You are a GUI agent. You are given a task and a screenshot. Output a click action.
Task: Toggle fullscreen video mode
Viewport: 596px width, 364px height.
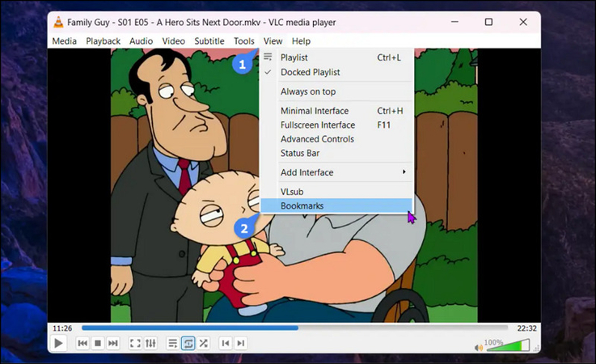click(135, 344)
